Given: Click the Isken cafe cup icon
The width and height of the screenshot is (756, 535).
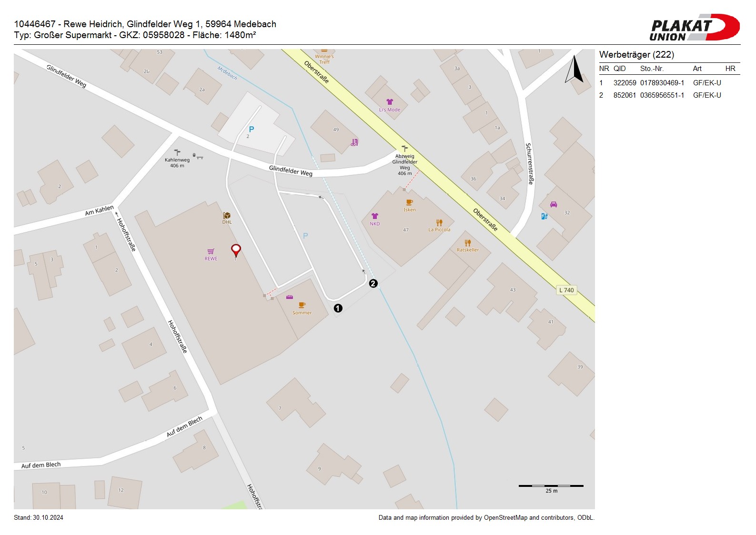Looking at the screenshot, I should (409, 203).
